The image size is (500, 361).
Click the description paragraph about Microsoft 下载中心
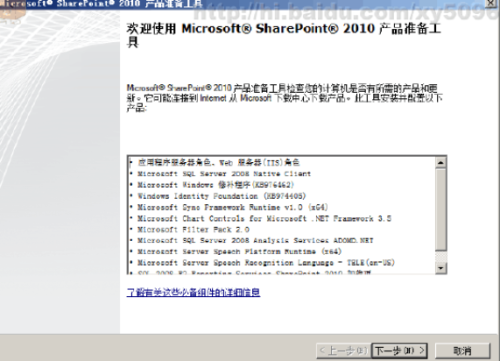(x=285, y=98)
